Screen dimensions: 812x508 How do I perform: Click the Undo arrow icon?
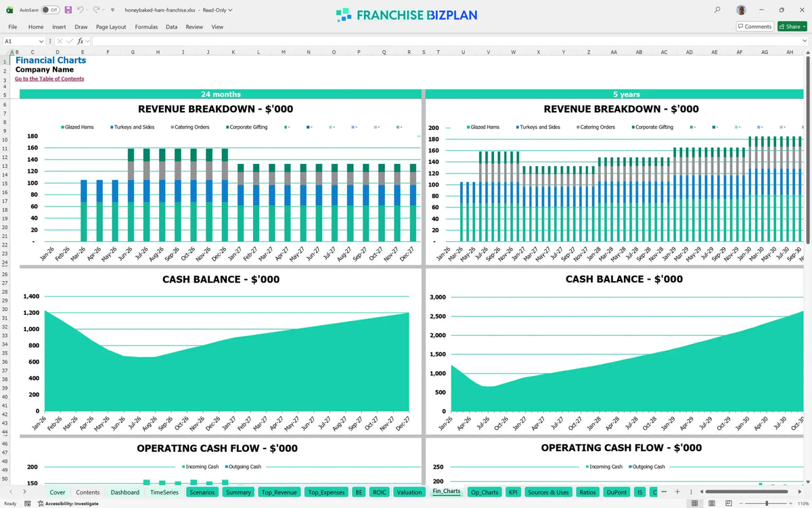click(x=81, y=10)
